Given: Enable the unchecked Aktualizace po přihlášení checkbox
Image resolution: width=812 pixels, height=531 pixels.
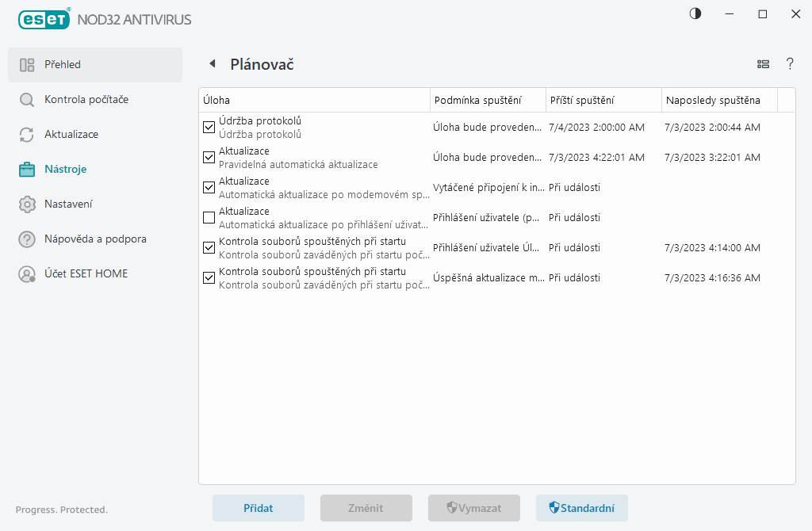Looking at the screenshot, I should coord(209,217).
